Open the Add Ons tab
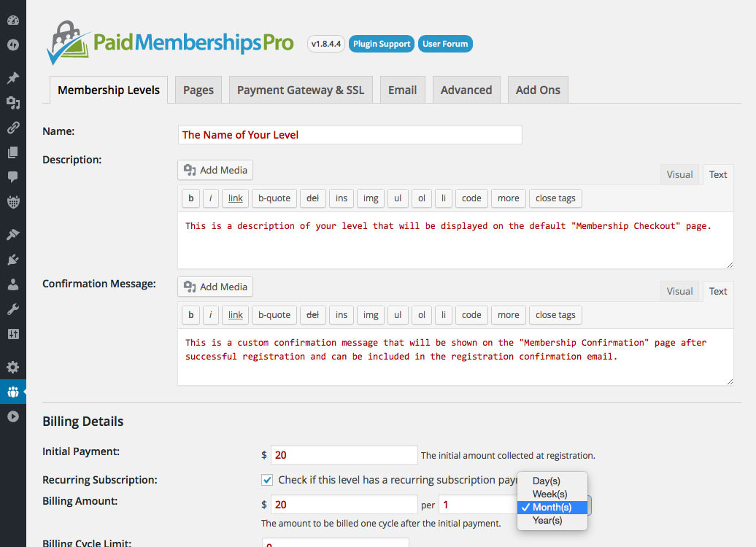 coord(538,90)
